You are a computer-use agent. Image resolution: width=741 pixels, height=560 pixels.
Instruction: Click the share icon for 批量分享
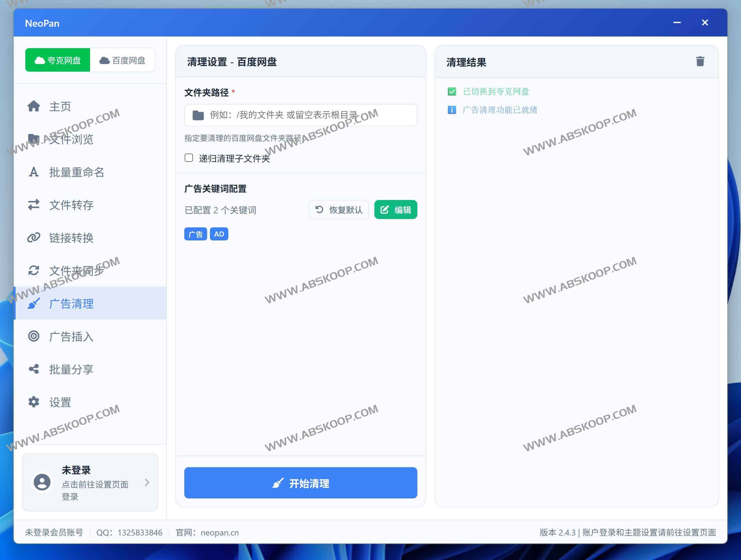pos(33,369)
